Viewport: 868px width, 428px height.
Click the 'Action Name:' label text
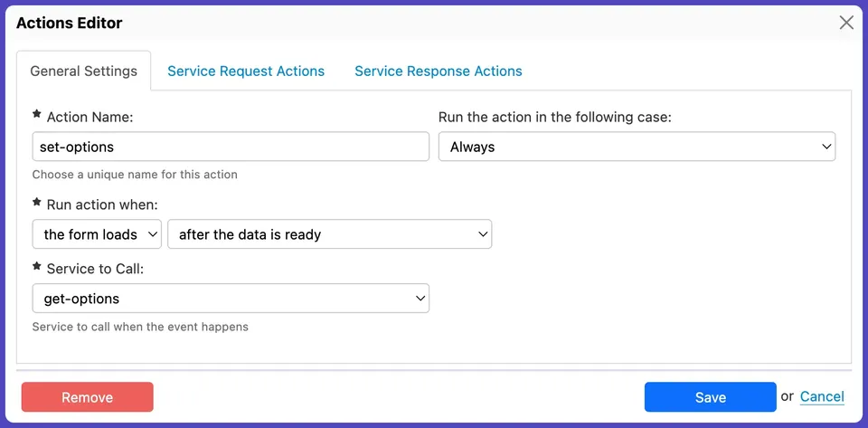[x=90, y=118]
